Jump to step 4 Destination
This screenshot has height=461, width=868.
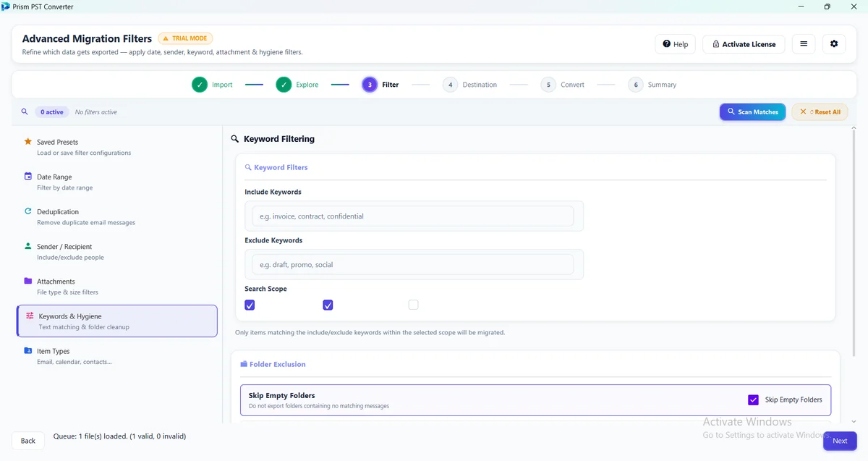[471, 85]
